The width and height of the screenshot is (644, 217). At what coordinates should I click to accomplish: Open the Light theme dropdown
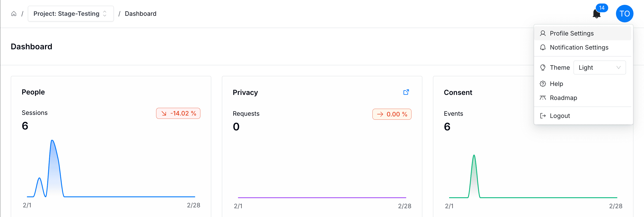tap(599, 68)
